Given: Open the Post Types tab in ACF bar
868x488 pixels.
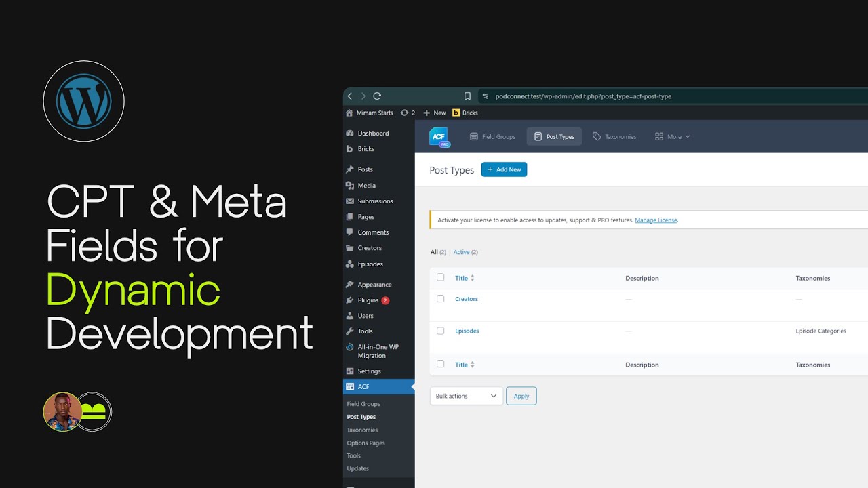Looking at the screenshot, I should click(554, 137).
